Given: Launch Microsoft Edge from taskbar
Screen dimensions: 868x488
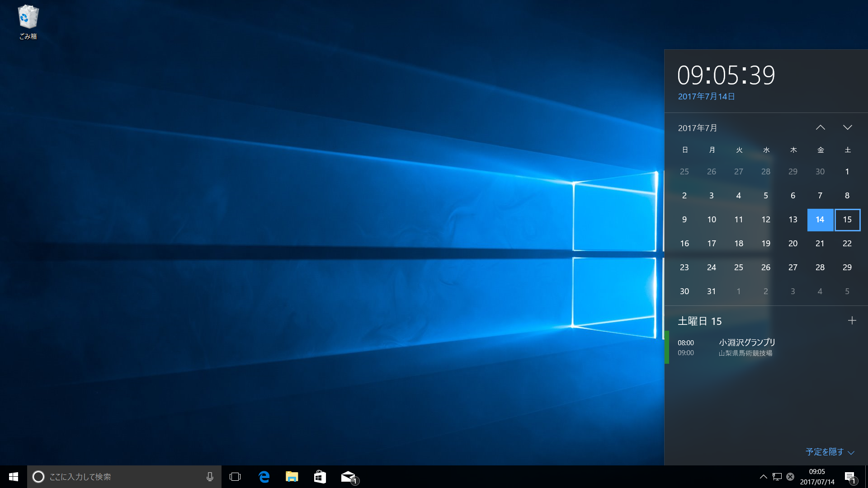Looking at the screenshot, I should click(264, 477).
